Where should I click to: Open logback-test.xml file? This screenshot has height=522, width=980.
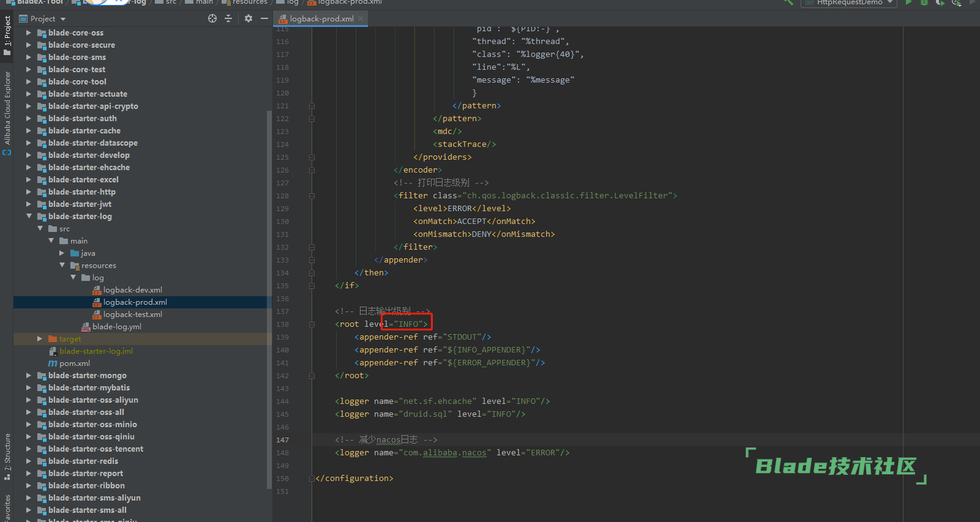(x=132, y=314)
